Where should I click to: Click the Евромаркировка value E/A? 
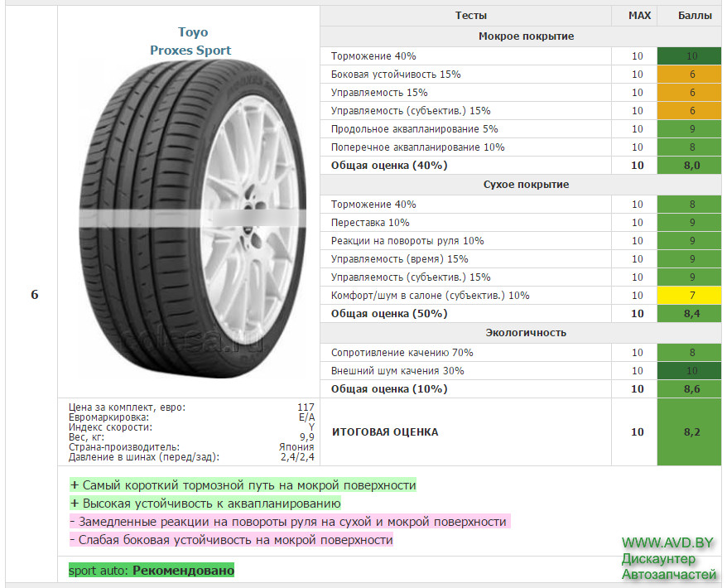point(306,417)
